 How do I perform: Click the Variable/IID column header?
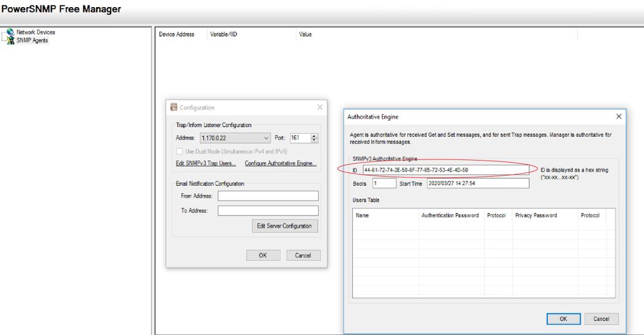coord(224,34)
